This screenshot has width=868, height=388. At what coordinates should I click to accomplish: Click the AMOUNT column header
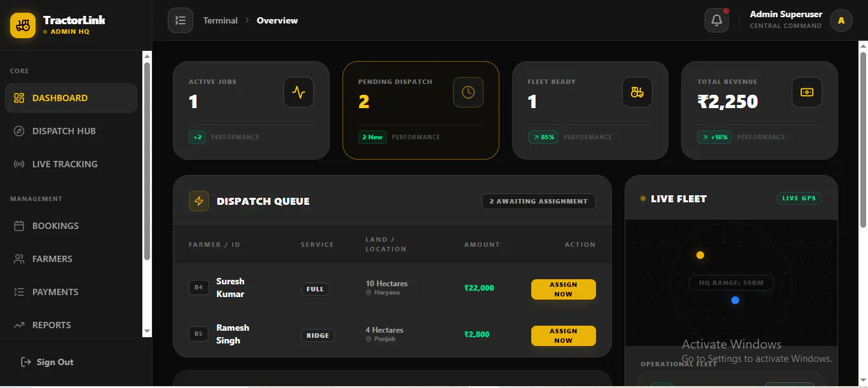tap(482, 244)
